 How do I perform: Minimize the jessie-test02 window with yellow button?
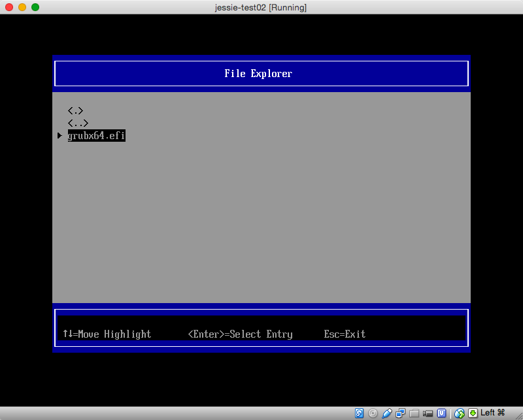tap(22, 7)
